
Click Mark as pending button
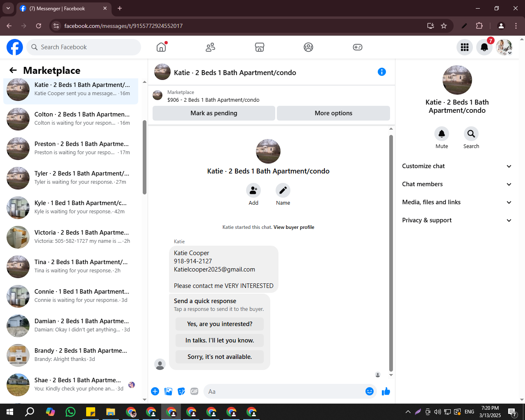(214, 113)
